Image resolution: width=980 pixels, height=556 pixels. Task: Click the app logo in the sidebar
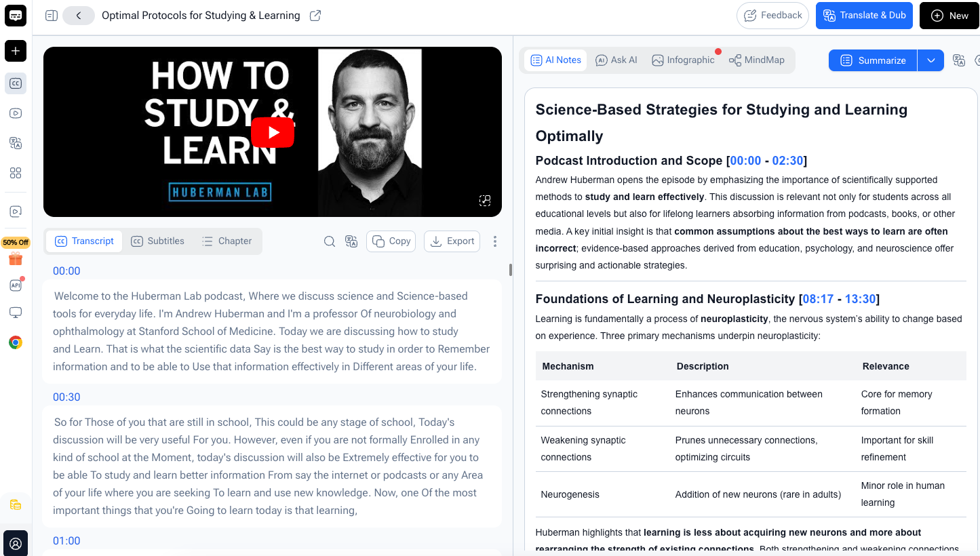tap(16, 15)
